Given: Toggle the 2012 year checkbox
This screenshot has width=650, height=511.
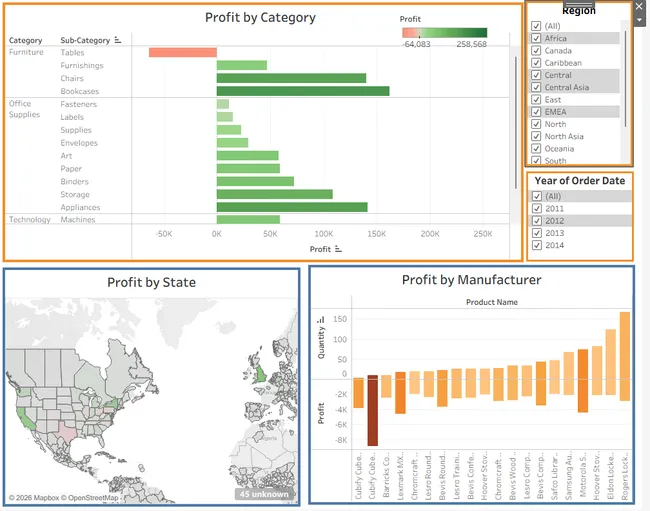Looking at the screenshot, I should [x=537, y=220].
